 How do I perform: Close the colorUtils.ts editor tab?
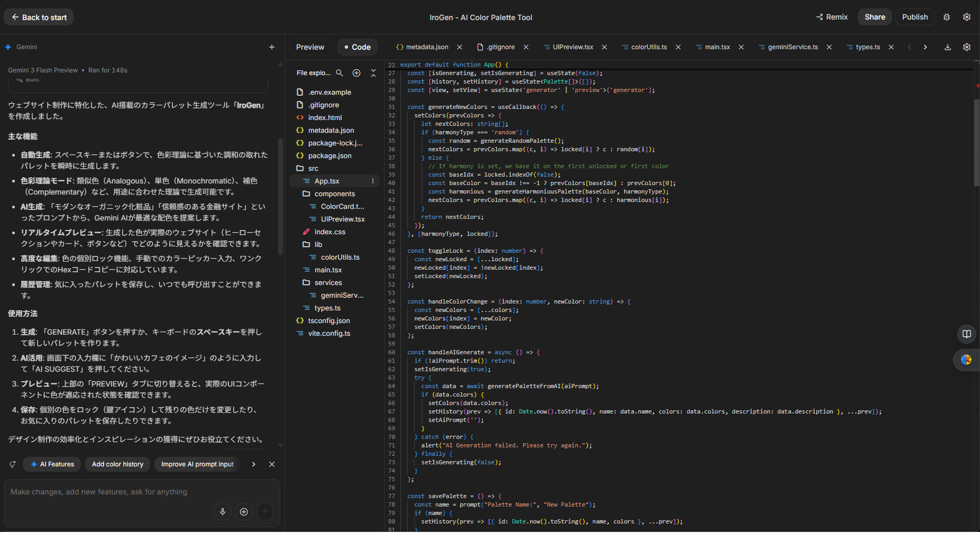678,47
